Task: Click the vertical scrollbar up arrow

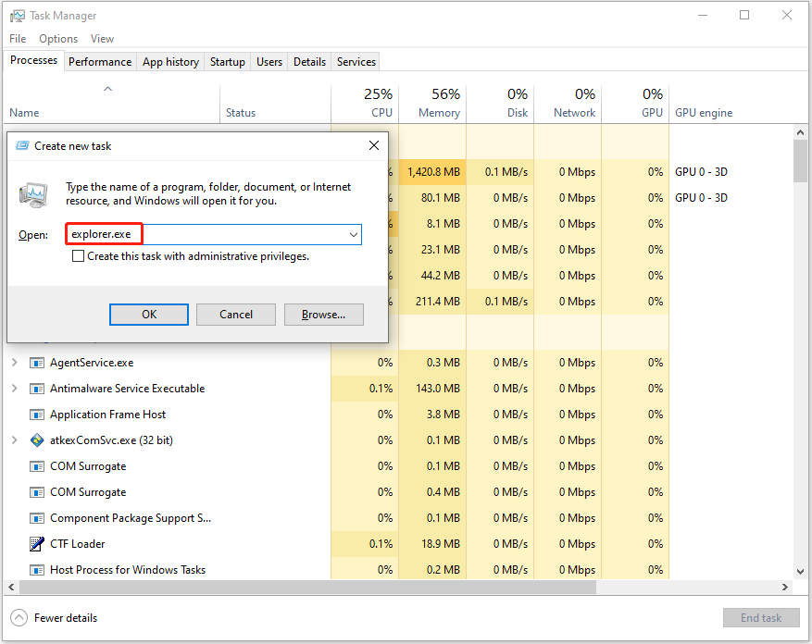Action: tap(800, 132)
